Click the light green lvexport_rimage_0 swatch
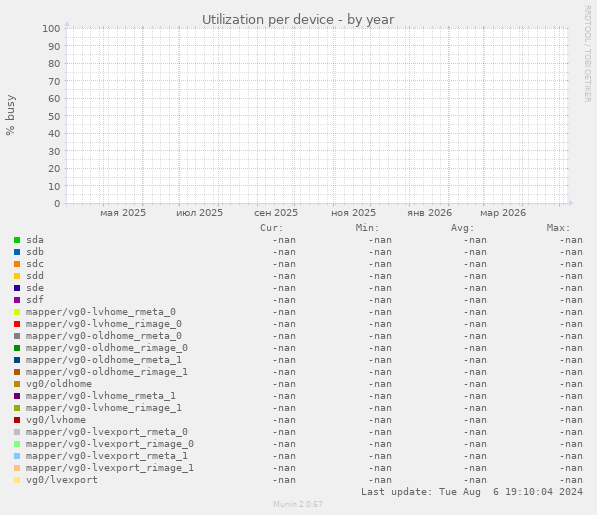 17,444
